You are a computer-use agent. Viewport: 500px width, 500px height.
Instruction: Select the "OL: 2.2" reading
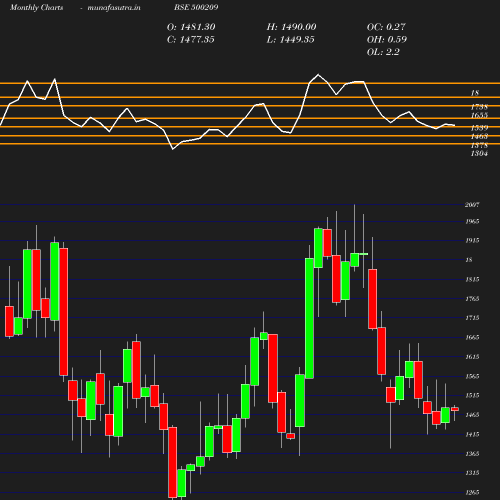383,52
